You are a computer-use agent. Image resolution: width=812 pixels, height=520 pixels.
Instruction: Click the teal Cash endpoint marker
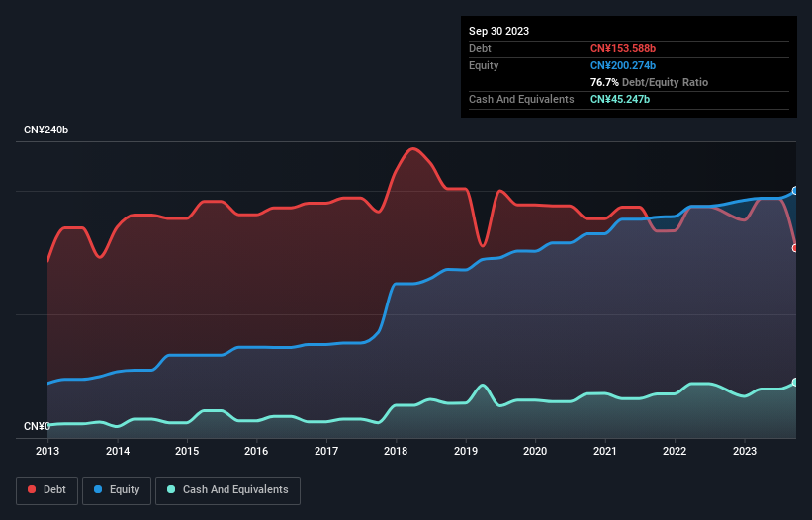(x=795, y=383)
